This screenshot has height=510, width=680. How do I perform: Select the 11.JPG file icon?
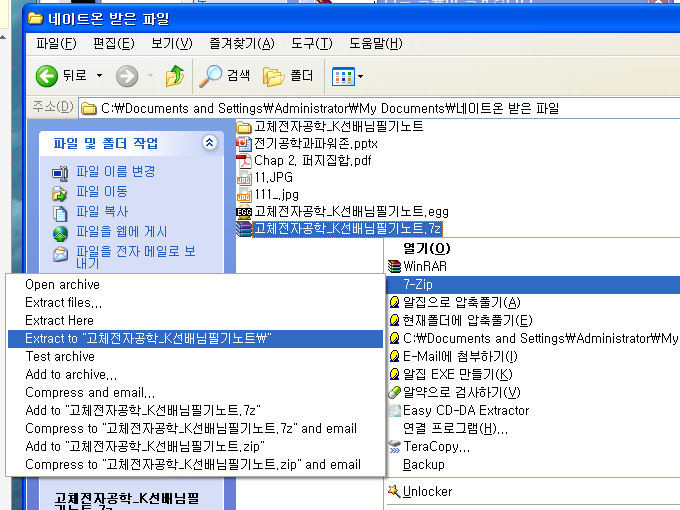pyautogui.click(x=244, y=178)
